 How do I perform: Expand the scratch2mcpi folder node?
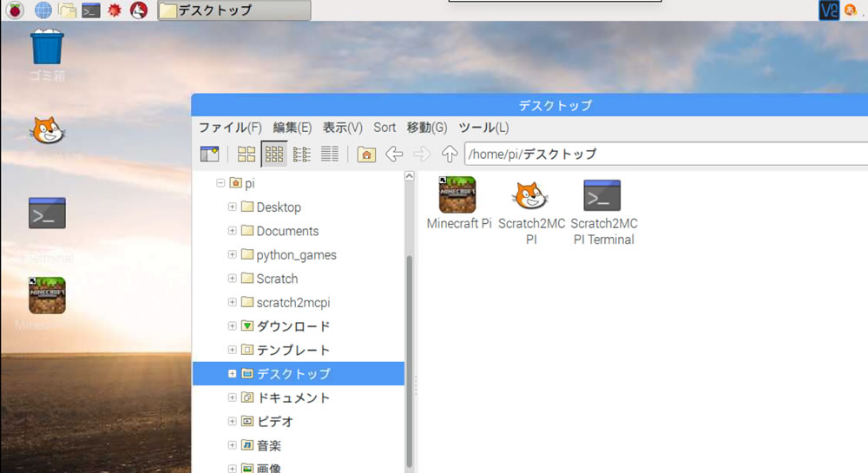(x=232, y=302)
